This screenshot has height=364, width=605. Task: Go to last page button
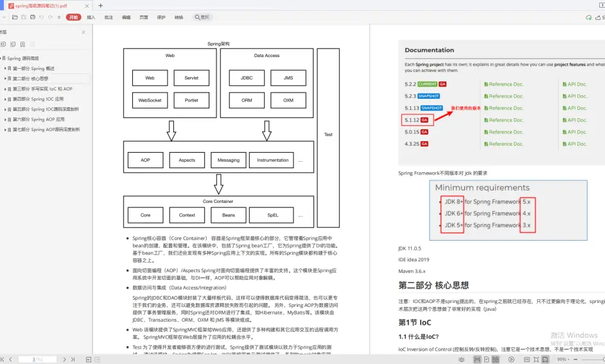click(x=73, y=360)
